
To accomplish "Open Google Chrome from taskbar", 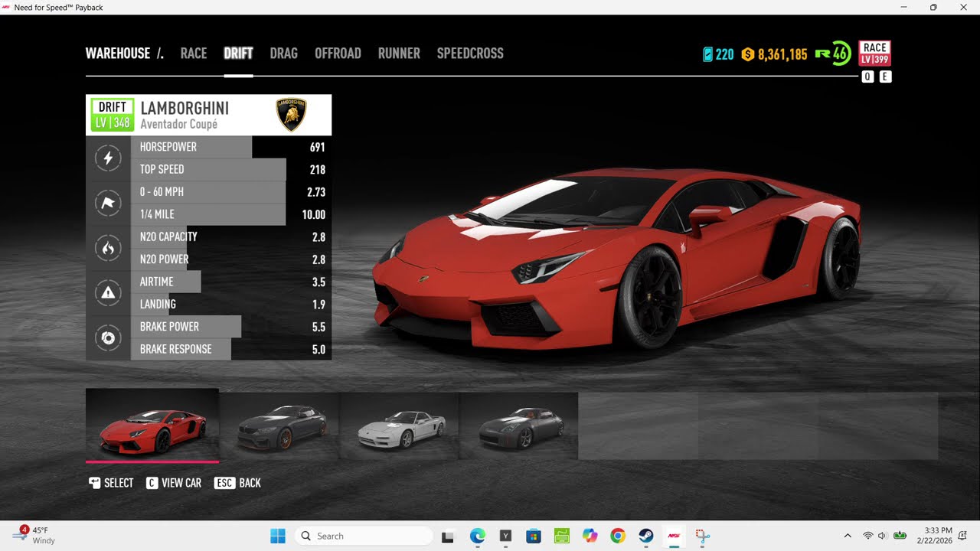I will click(618, 536).
